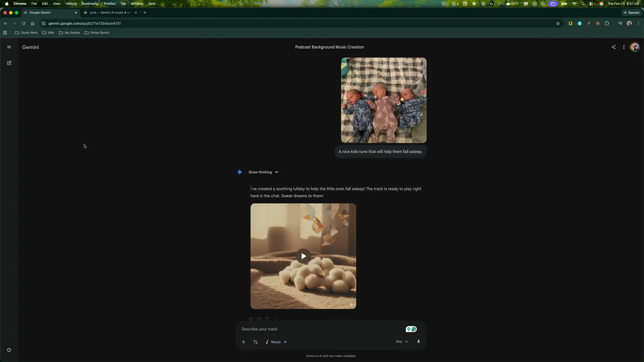Play the generated lullaby track
The width and height of the screenshot is (644, 362).
click(303, 256)
